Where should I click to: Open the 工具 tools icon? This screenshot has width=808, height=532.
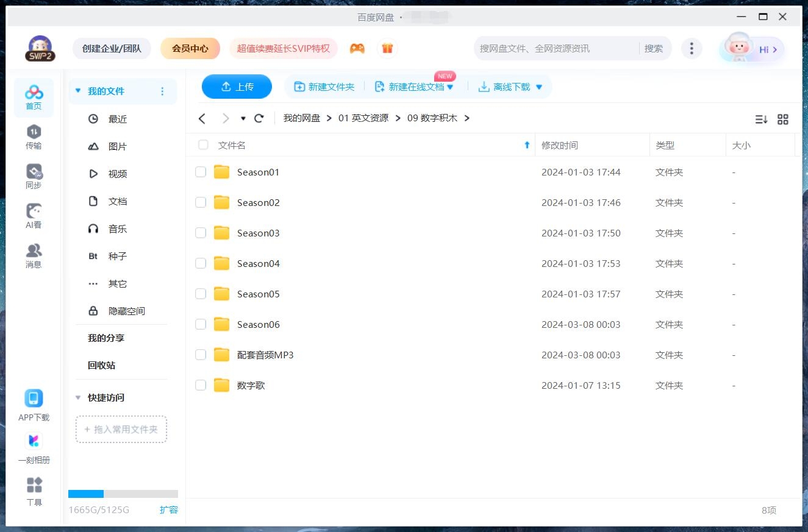[x=34, y=485]
